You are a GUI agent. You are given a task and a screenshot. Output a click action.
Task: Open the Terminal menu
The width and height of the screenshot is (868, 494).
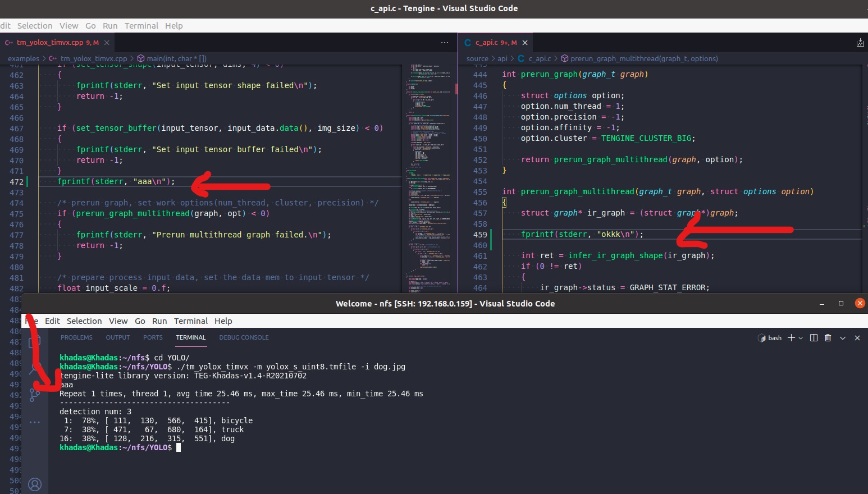[x=191, y=321]
